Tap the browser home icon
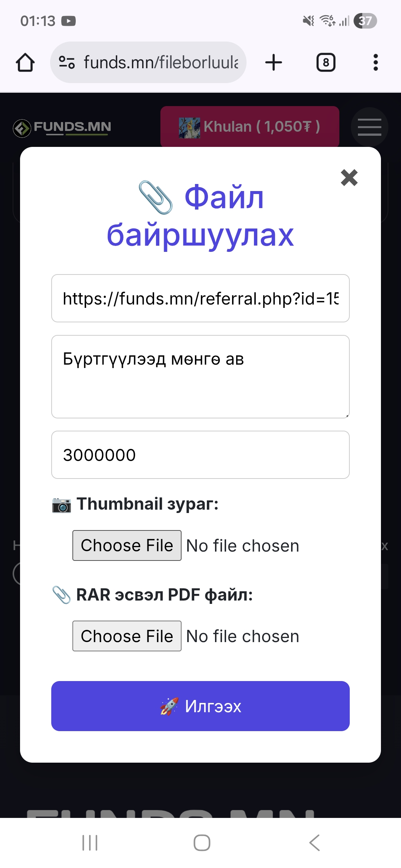The width and height of the screenshot is (401, 868). pyautogui.click(x=25, y=62)
